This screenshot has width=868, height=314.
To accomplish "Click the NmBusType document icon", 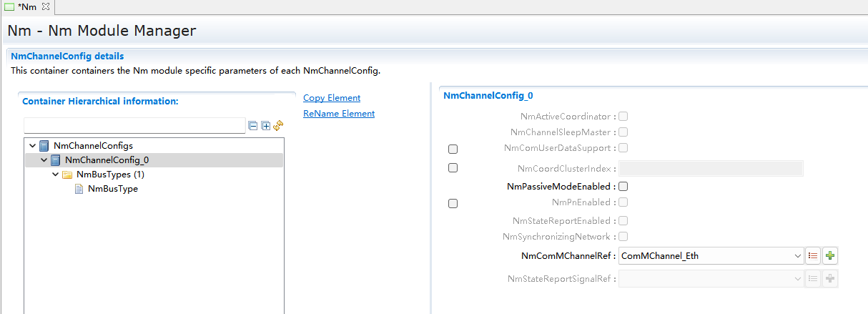I will [x=79, y=189].
